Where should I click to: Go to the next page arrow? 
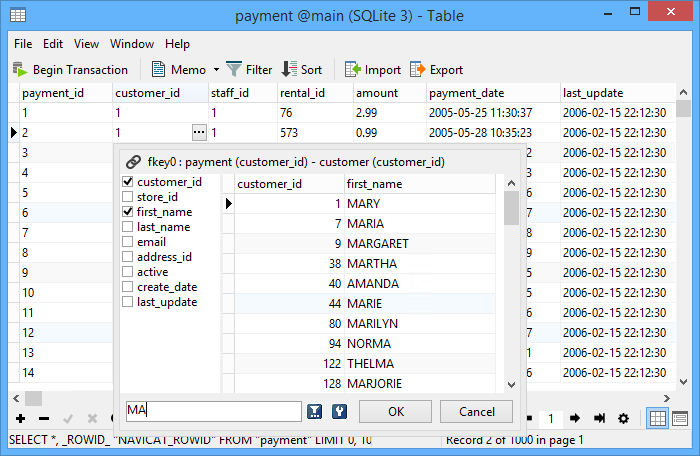tap(575, 418)
